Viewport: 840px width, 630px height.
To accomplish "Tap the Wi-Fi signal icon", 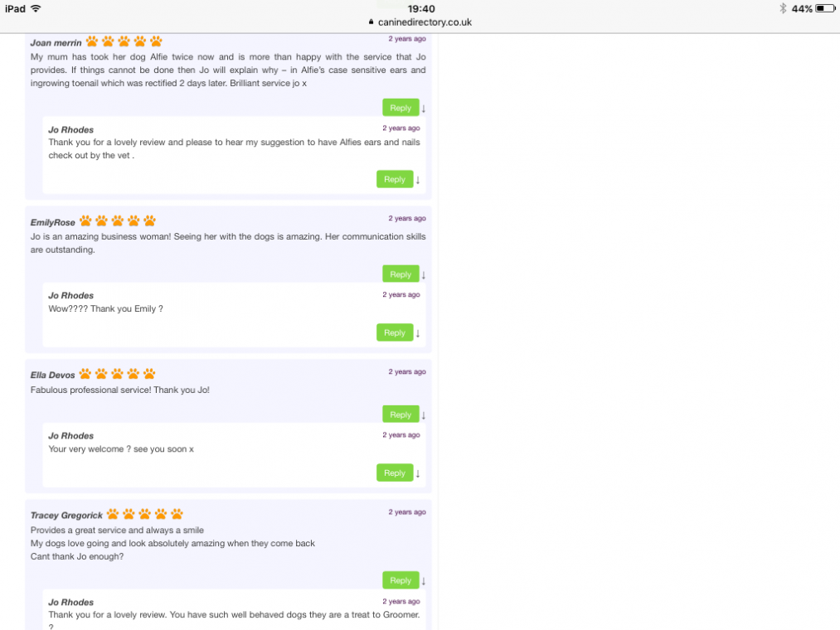I will pos(36,8).
